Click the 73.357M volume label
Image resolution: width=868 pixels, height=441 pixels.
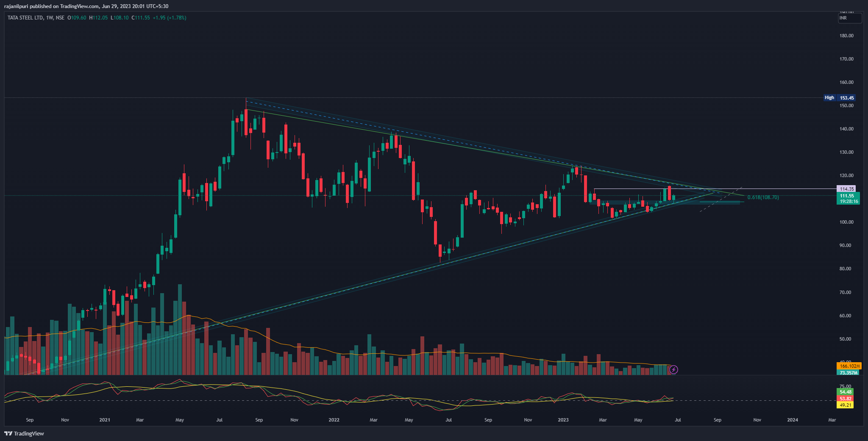[848, 373]
